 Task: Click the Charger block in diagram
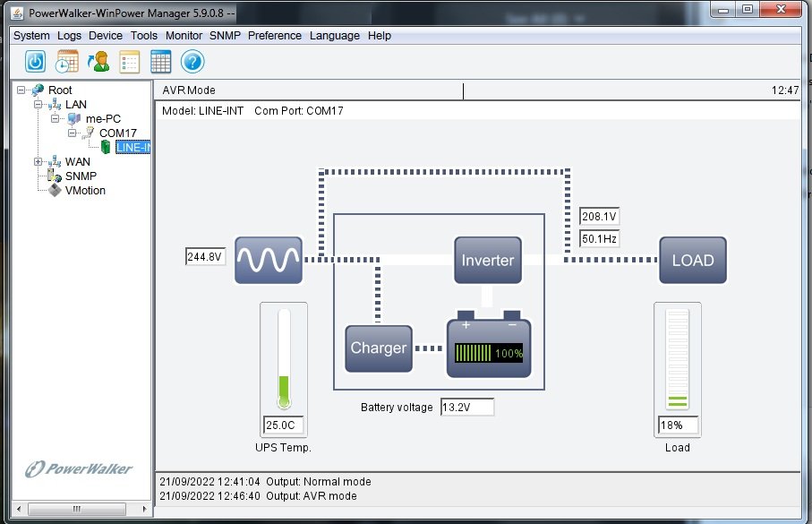379,348
